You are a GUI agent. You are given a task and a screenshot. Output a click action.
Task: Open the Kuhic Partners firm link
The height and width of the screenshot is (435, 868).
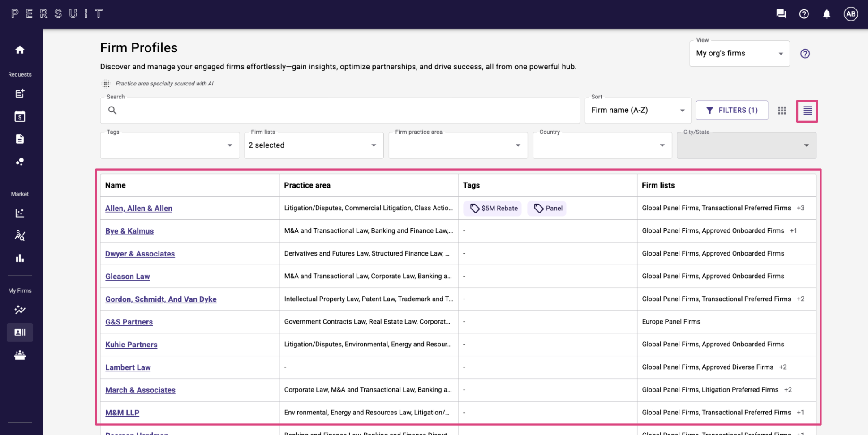point(131,345)
